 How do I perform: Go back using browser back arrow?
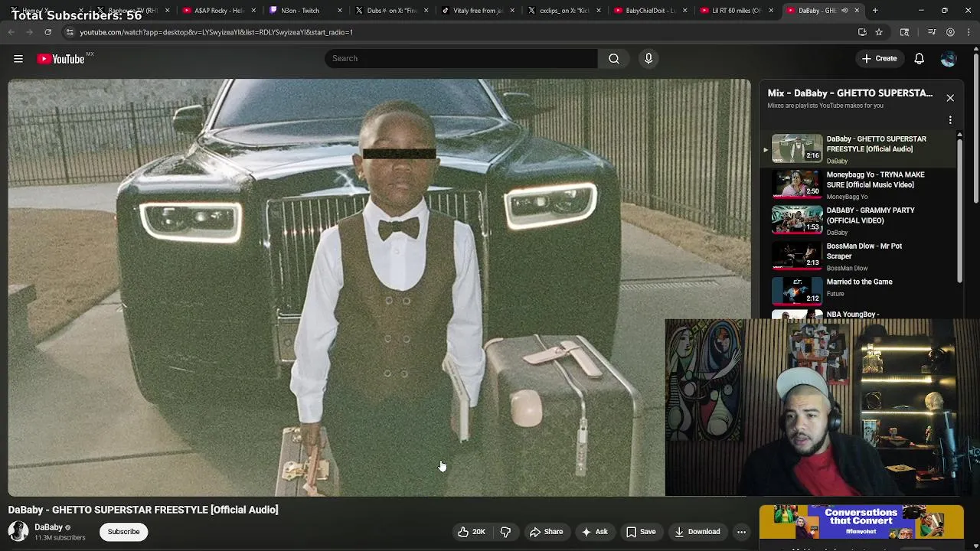[x=11, y=32]
